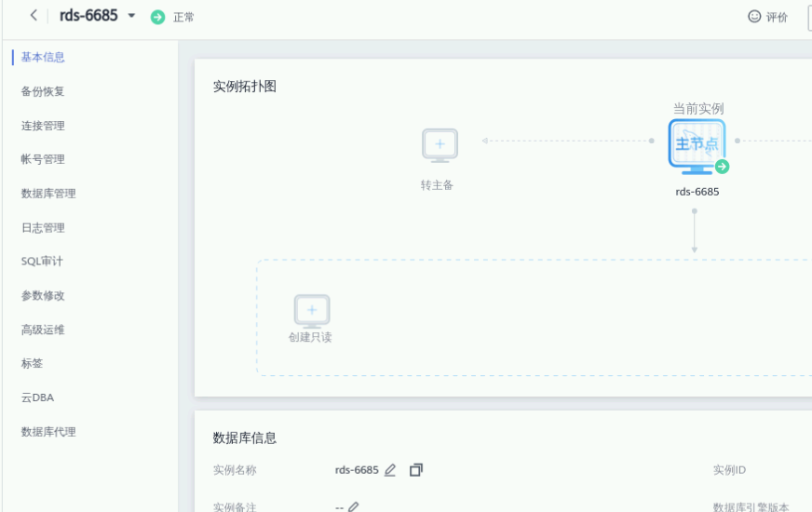Click the smiley feedback icon
Screen dimensions: 812x512
pos(754,17)
